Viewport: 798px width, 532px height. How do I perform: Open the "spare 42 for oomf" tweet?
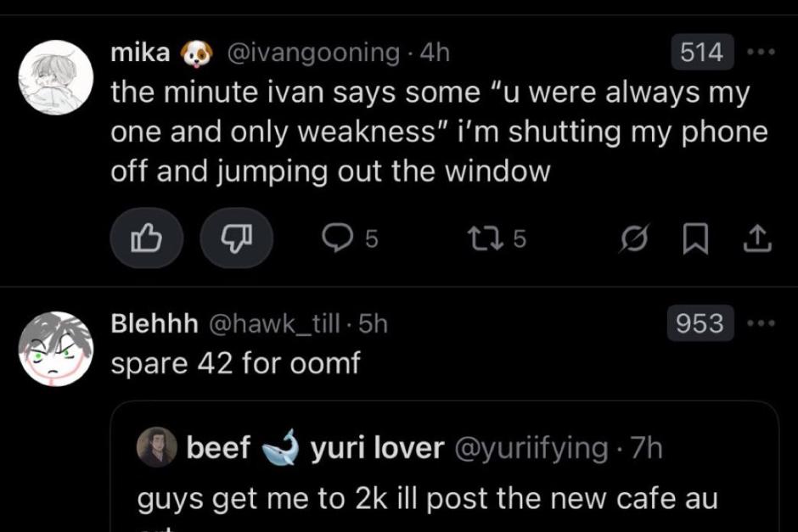pyautogui.click(x=236, y=363)
